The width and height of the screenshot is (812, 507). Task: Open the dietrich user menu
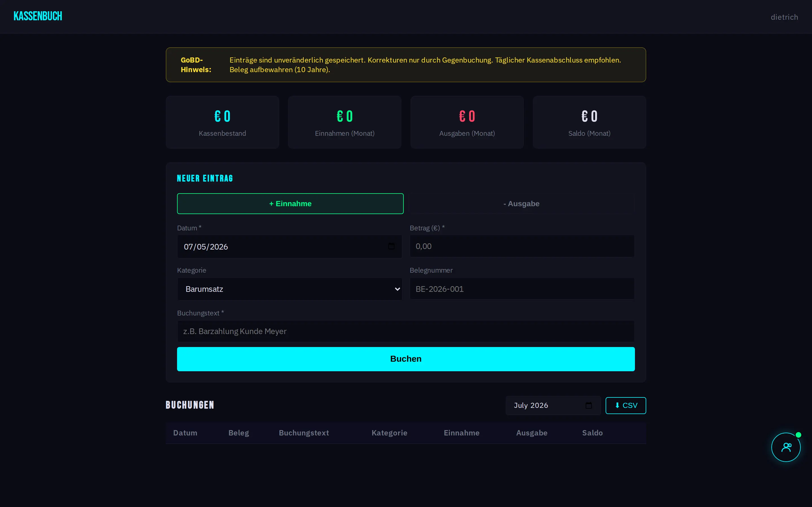784,17
